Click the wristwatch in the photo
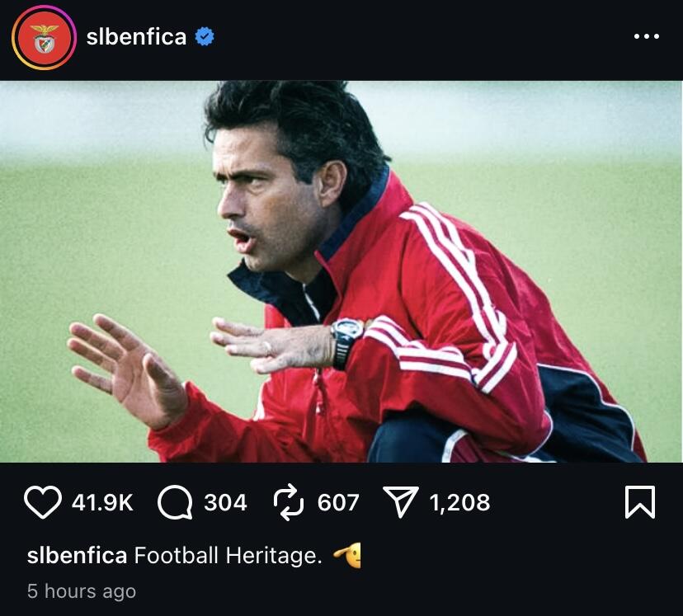 (x=346, y=337)
